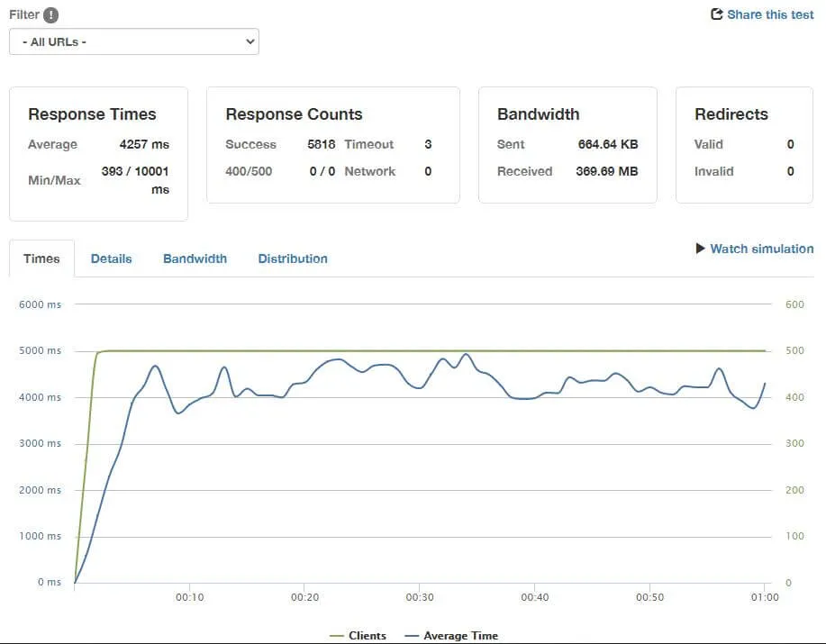Click the Success count 5818
The width and height of the screenshot is (826, 644).
point(322,144)
